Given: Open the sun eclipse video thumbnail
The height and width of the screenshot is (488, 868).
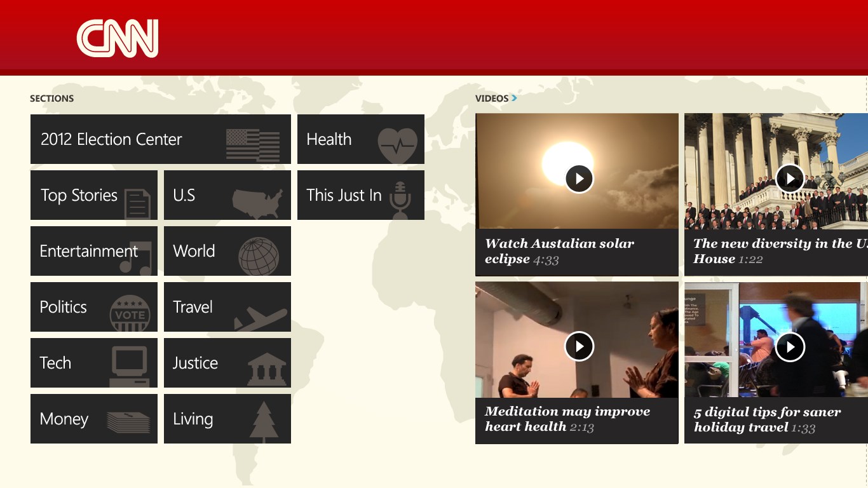Looking at the screenshot, I should click(577, 171).
